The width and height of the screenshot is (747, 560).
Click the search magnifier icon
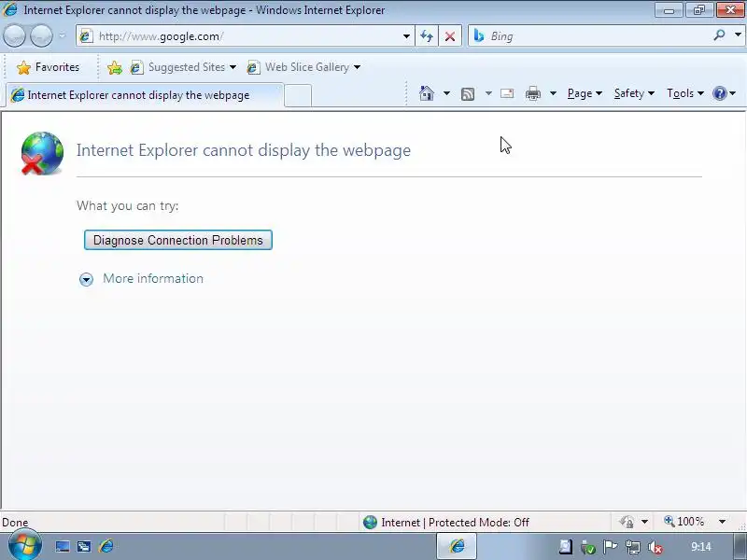(719, 35)
